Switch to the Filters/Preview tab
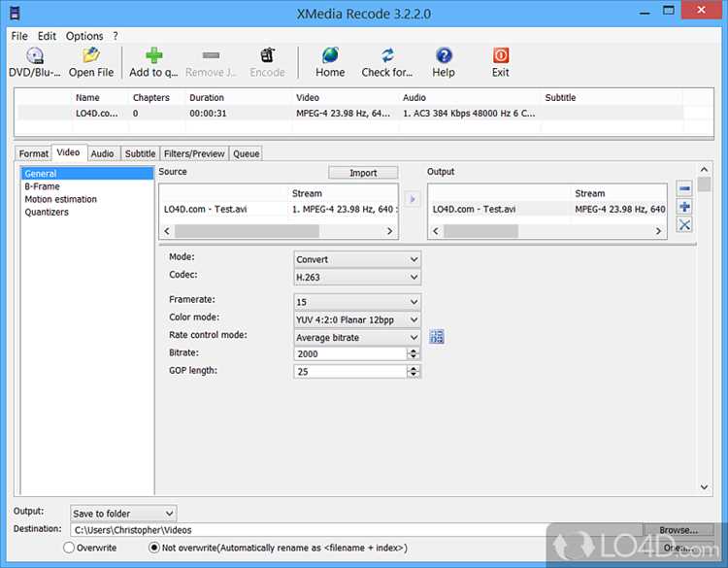728x568 pixels. [194, 153]
